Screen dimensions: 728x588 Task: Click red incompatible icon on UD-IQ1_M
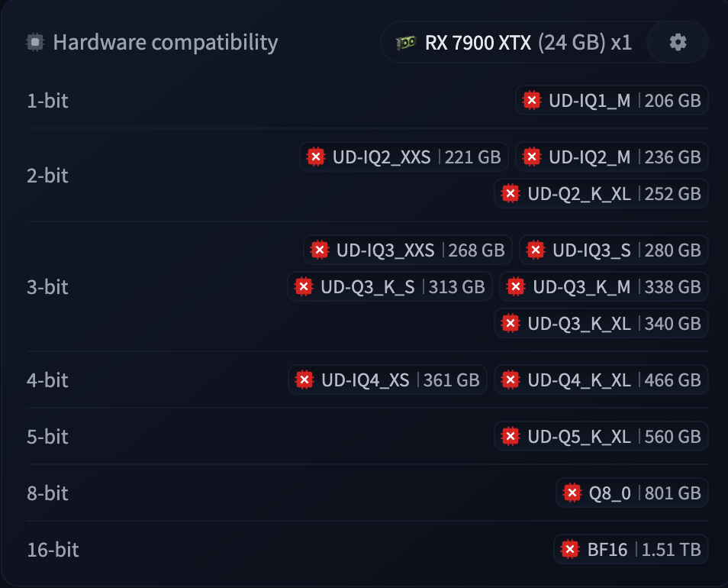click(x=532, y=100)
